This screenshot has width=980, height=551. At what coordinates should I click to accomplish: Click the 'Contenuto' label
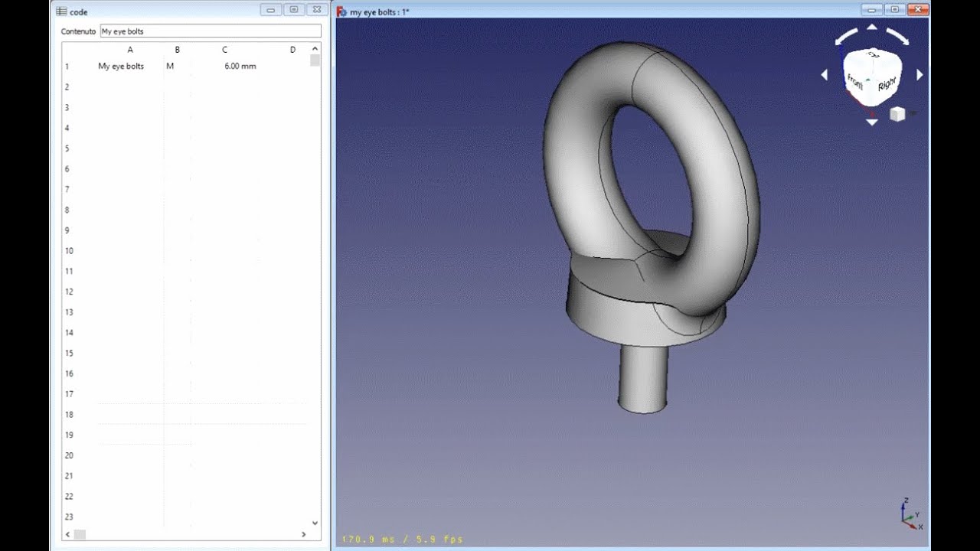[x=79, y=31]
